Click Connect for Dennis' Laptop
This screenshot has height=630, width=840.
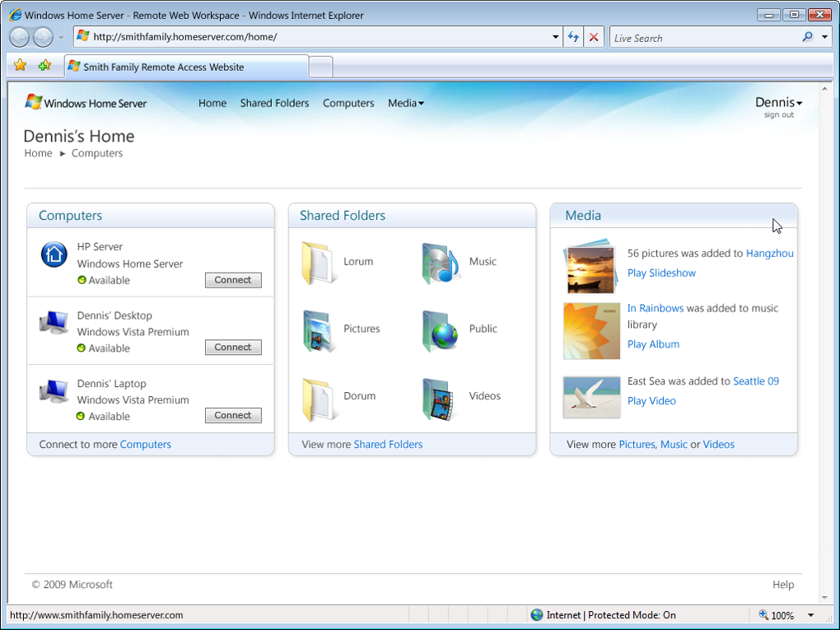tap(233, 415)
